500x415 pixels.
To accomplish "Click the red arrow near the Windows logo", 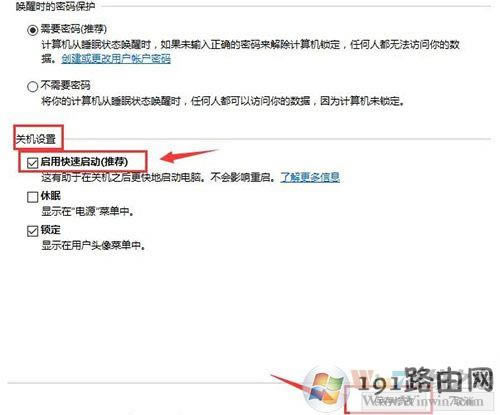I will (289, 383).
